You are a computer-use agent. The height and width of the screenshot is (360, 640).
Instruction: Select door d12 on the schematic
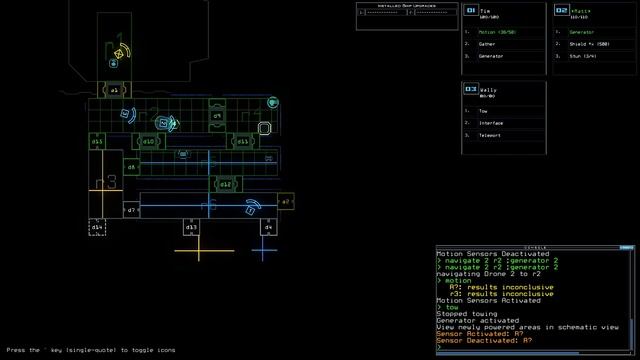tap(226, 184)
